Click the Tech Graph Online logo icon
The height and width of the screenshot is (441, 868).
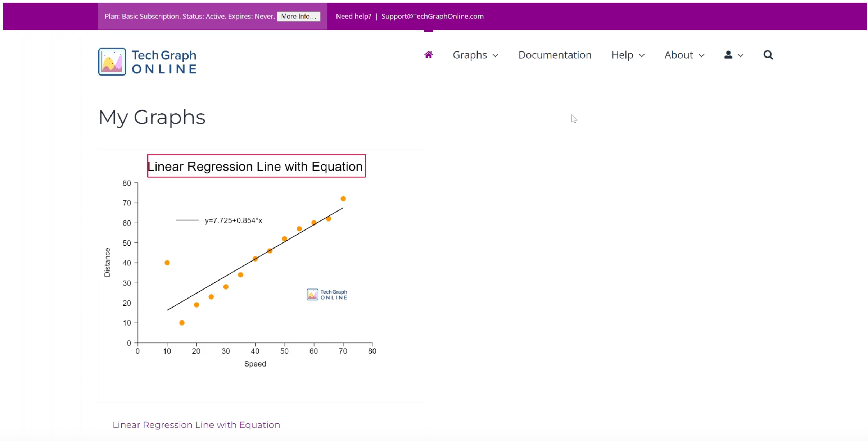coord(112,62)
